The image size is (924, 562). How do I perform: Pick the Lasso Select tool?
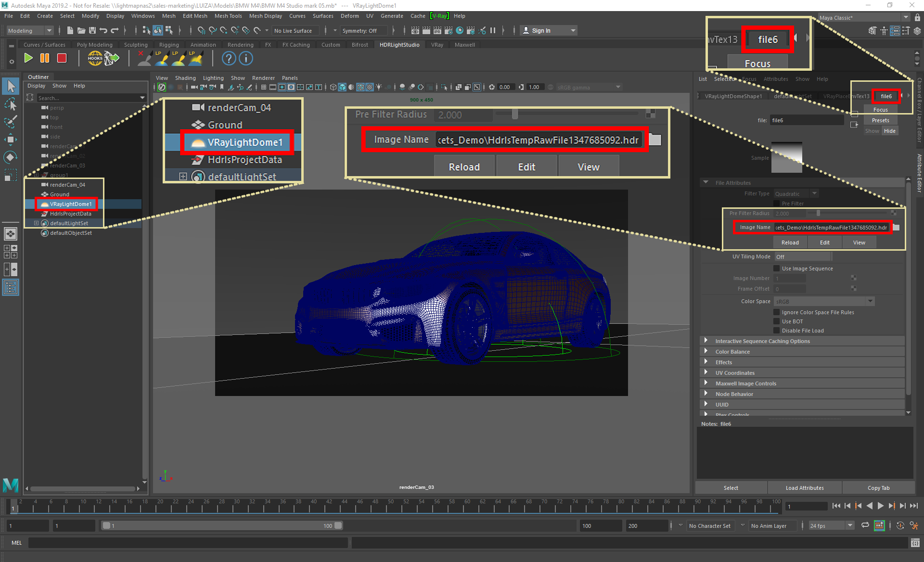[11, 104]
